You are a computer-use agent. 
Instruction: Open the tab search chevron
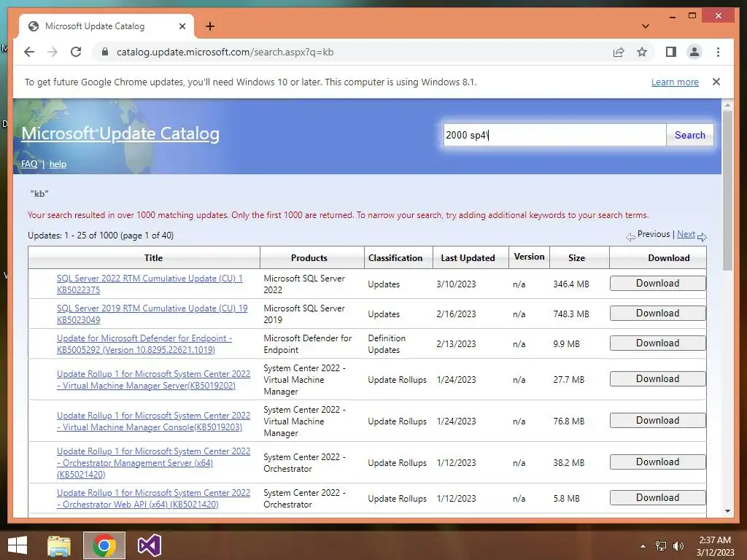click(645, 26)
